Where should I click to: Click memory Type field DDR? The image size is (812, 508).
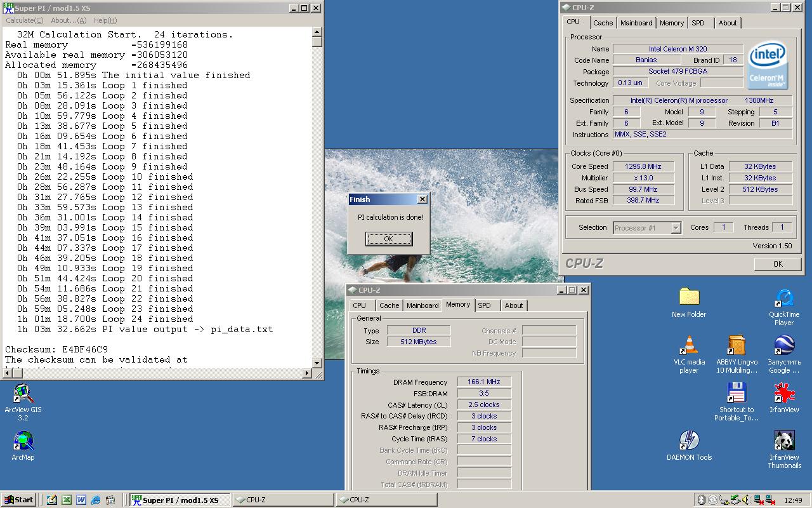pos(419,330)
